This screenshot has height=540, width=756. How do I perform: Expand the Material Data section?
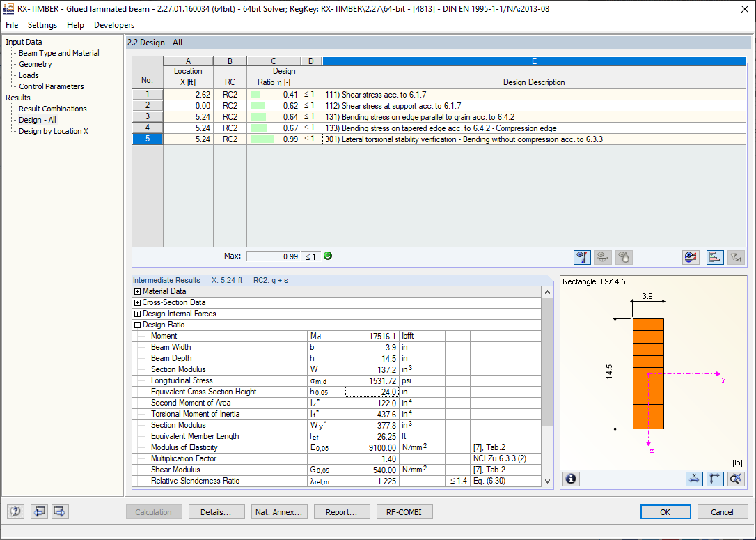137,291
